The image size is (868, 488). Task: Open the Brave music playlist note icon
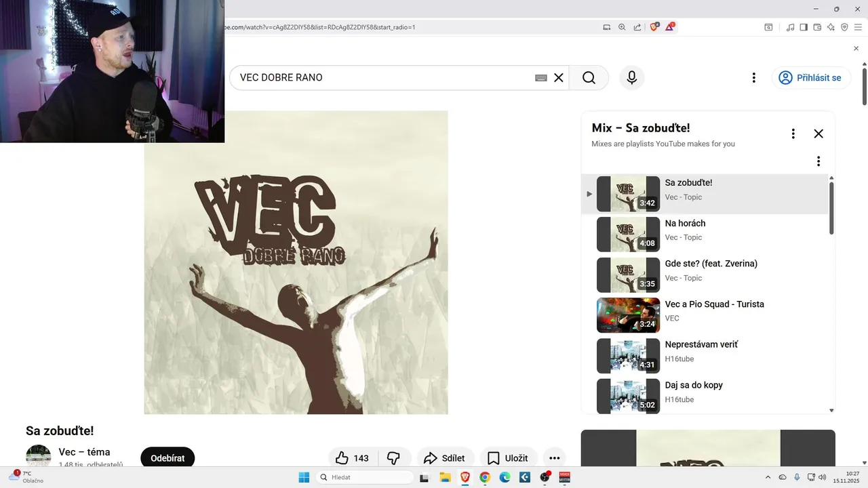pyautogui.click(x=790, y=27)
